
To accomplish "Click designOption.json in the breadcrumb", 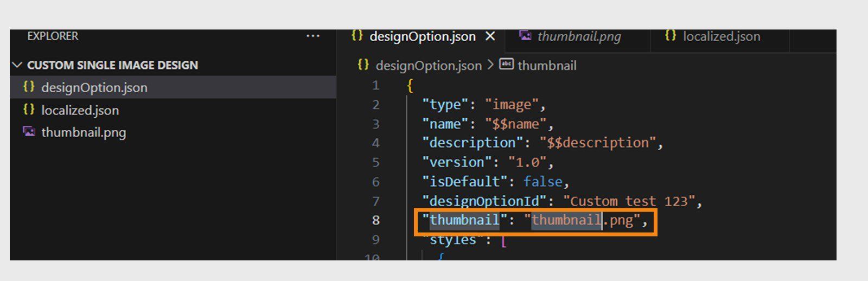I will (428, 66).
